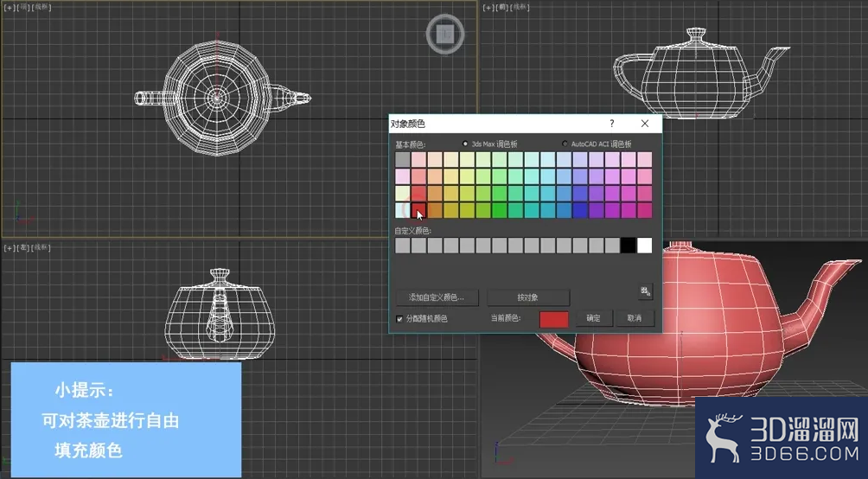
Task: Pick the gray swatch in the first basic color row
Action: pyautogui.click(x=403, y=159)
